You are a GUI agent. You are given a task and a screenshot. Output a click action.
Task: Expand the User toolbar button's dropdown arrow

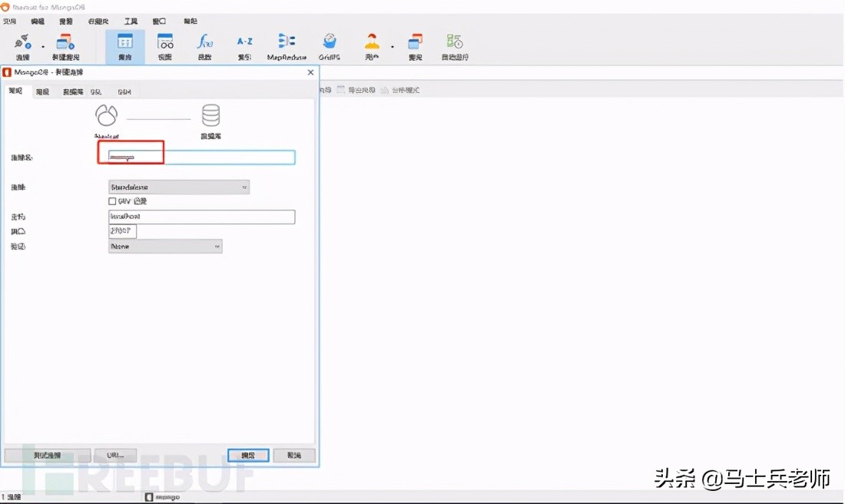click(x=393, y=47)
